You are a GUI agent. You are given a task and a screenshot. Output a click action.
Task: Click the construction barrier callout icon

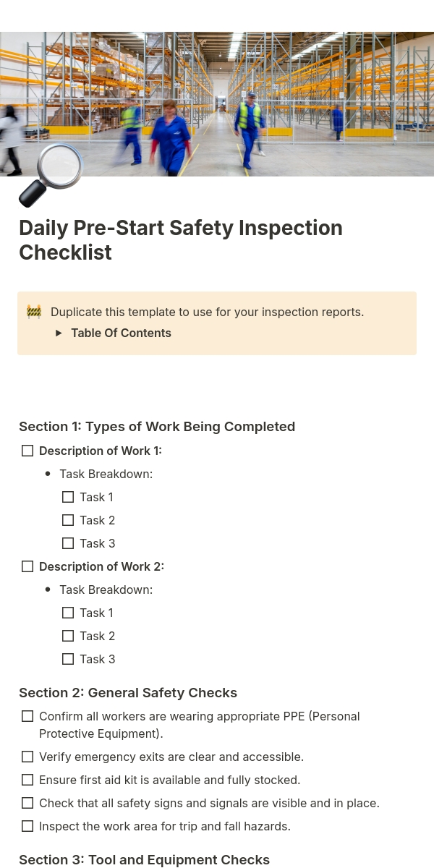(34, 312)
